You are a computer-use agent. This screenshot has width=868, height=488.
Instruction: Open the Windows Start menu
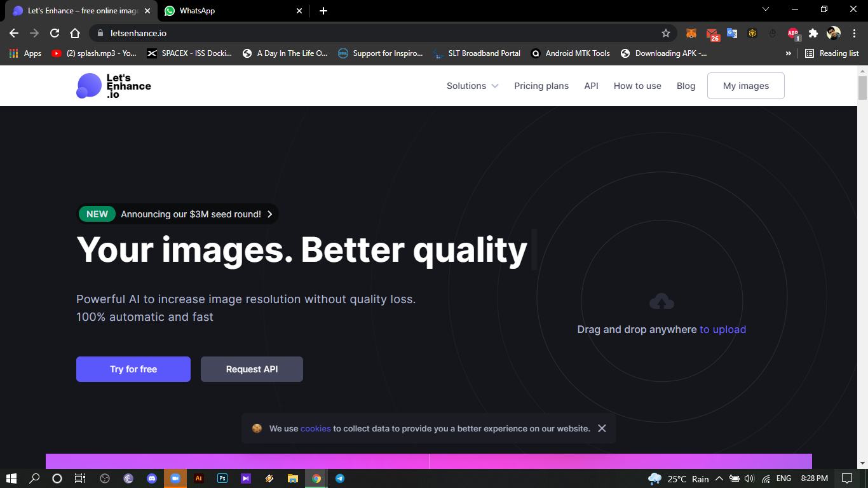[x=11, y=478]
